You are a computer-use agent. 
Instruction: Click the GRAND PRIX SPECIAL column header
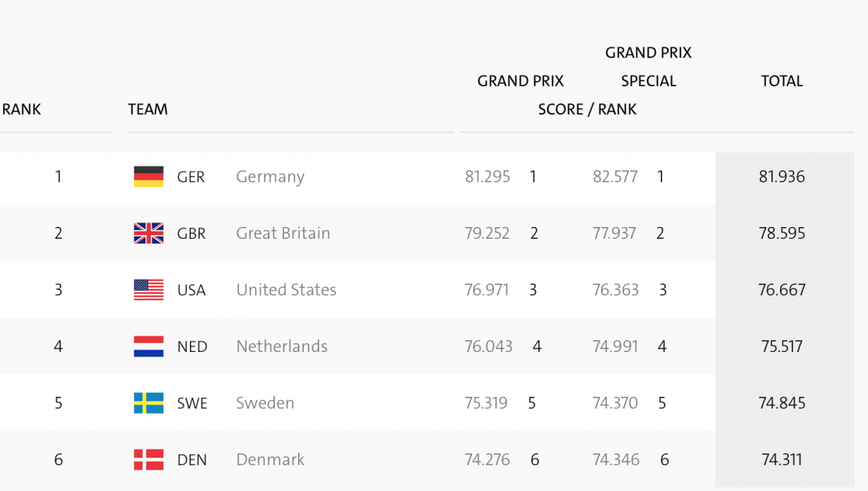point(648,67)
